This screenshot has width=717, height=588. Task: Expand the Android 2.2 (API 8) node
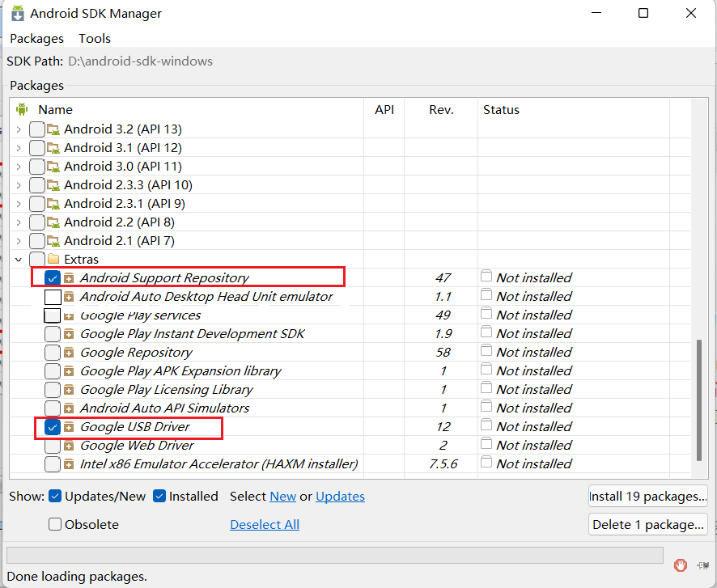pyautogui.click(x=19, y=222)
